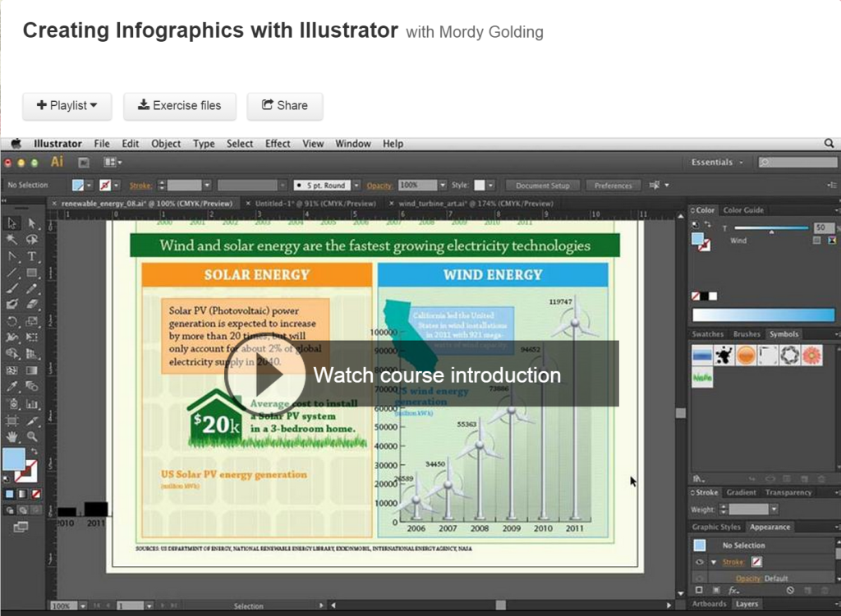Click the Document Setup button

click(x=542, y=186)
